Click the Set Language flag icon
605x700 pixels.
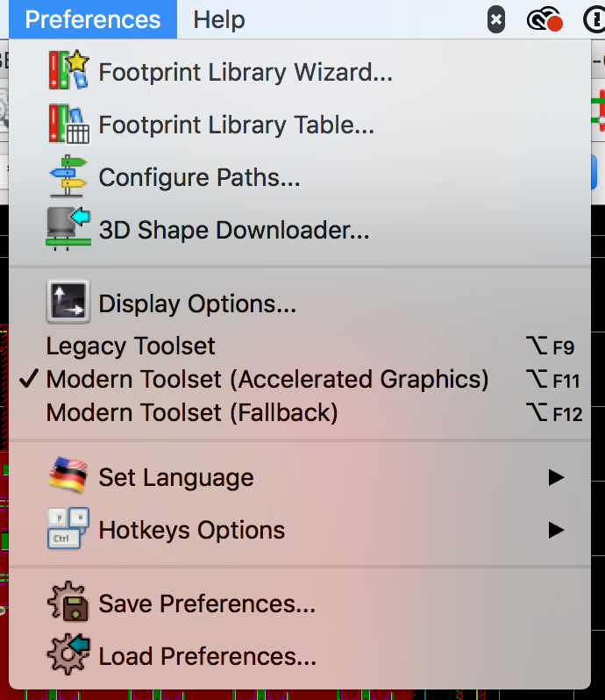point(68,477)
